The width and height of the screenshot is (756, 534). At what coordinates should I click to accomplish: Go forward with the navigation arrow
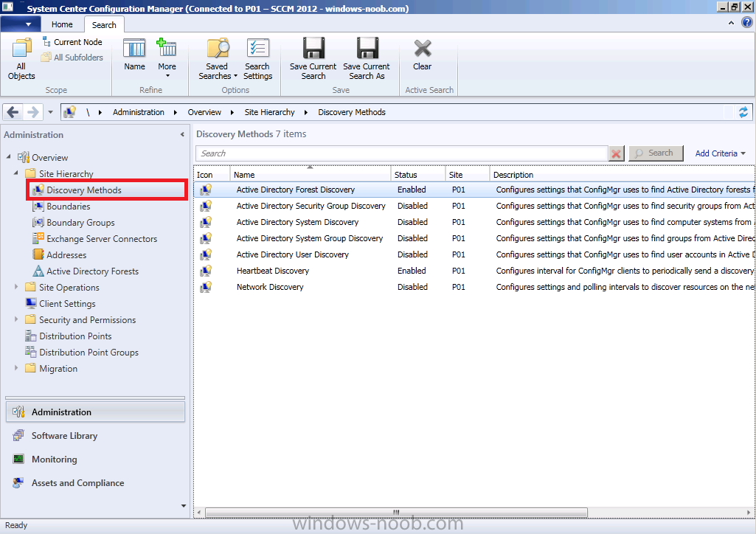coord(32,112)
